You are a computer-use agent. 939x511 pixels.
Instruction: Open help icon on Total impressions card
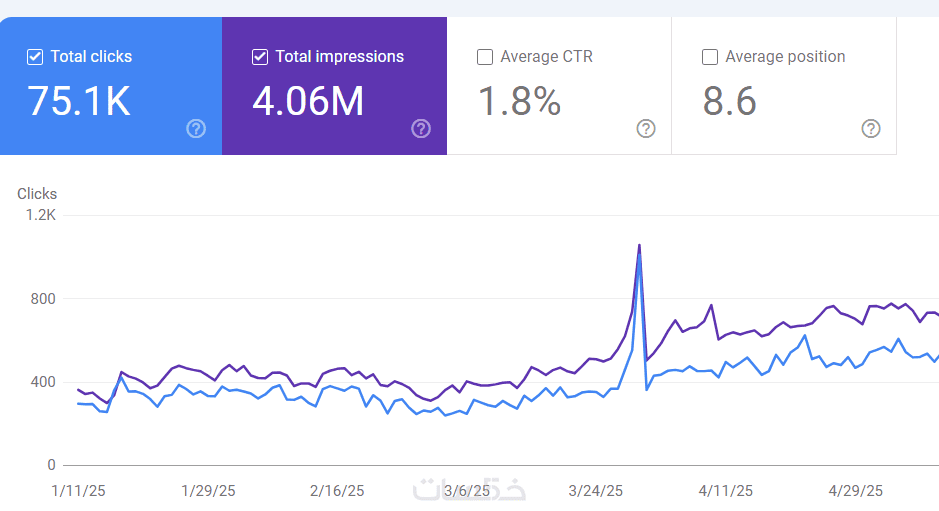(421, 128)
